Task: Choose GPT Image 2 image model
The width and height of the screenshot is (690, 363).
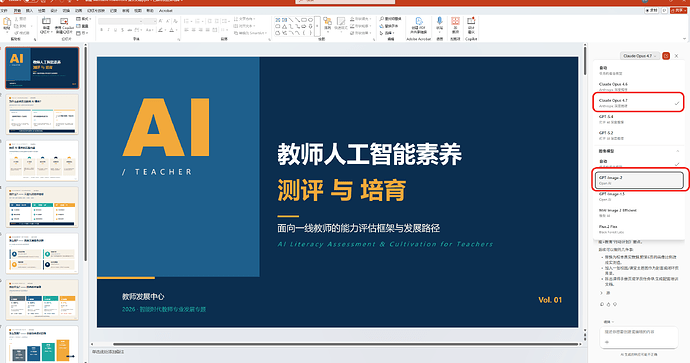Action: pyautogui.click(x=639, y=180)
